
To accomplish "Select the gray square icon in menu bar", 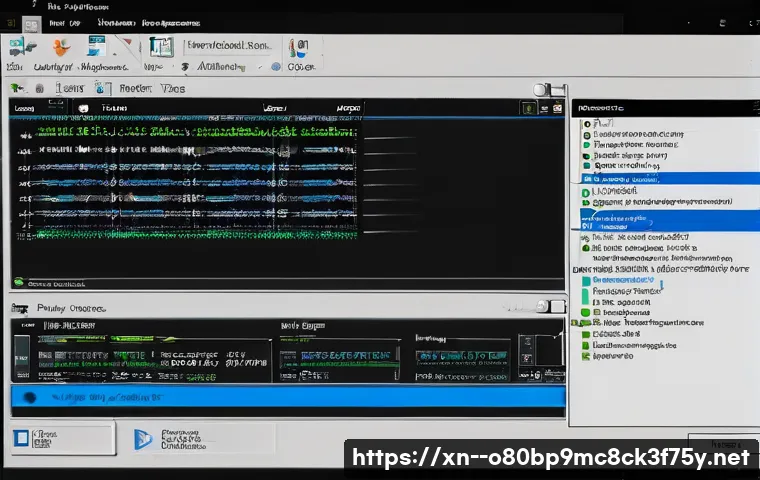I will 32,24.
